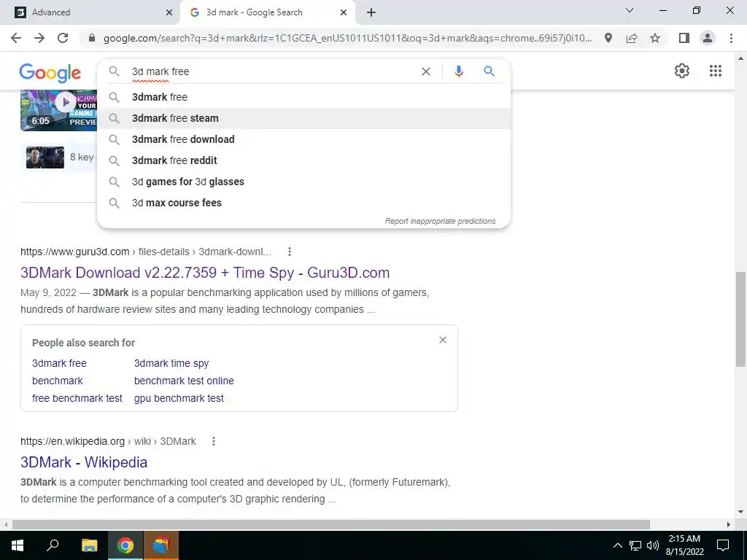Open location permission icon in address bar
Viewport: 747px width, 560px height.
(x=608, y=38)
